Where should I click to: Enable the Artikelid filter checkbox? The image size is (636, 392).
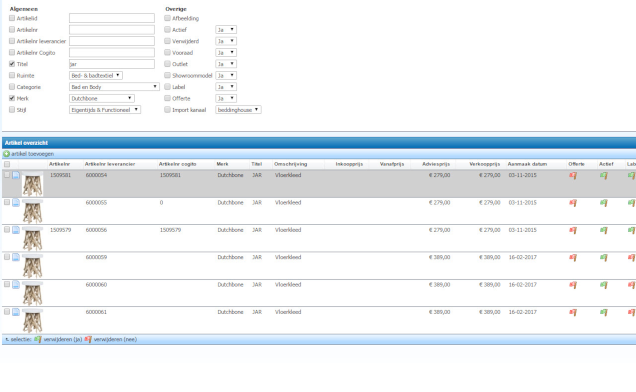point(12,18)
